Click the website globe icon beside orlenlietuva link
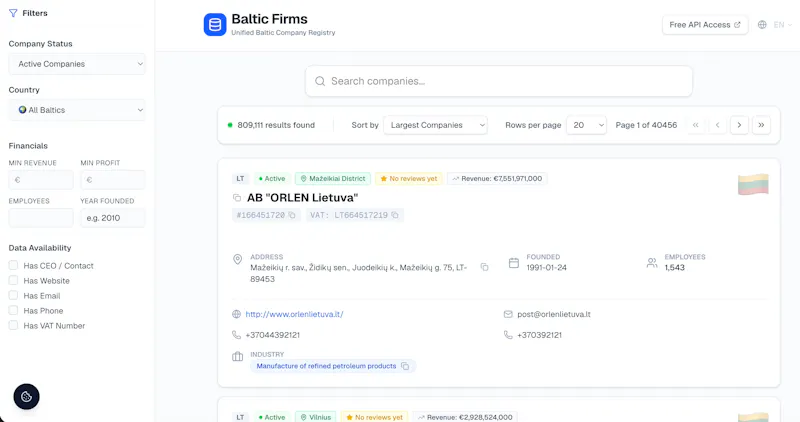The height and width of the screenshot is (422, 800). pyautogui.click(x=236, y=314)
